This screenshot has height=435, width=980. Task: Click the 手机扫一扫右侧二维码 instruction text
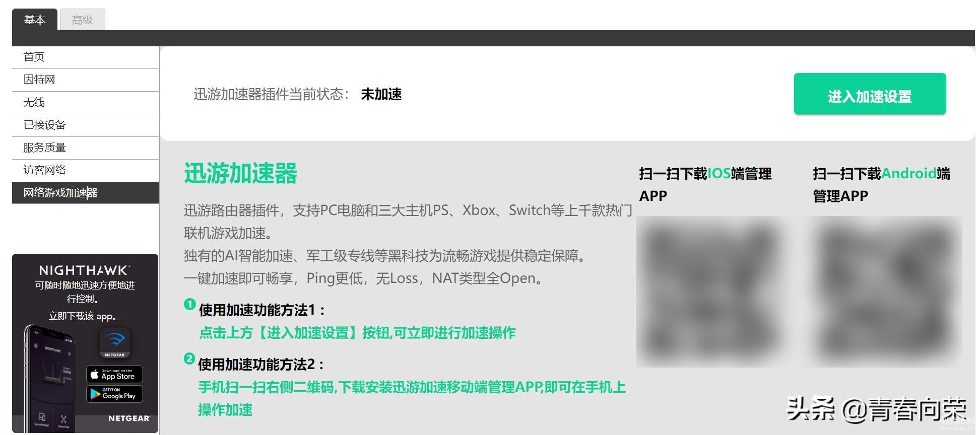coord(412,398)
